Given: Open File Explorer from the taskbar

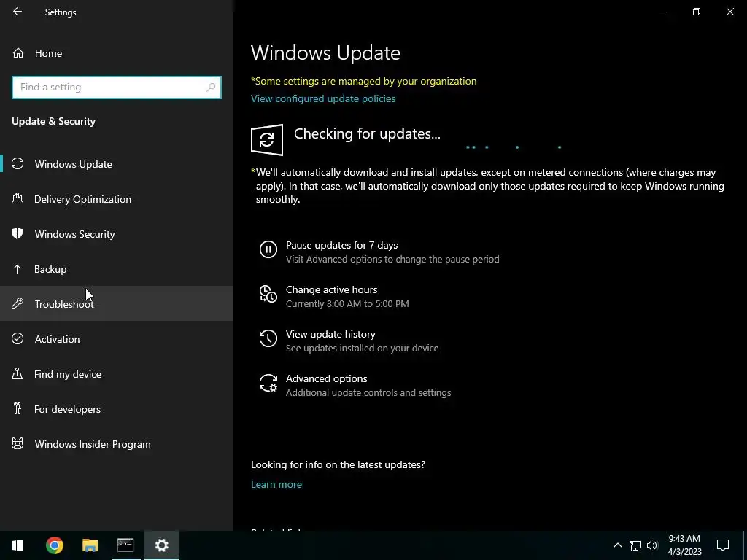Looking at the screenshot, I should click(x=90, y=545).
